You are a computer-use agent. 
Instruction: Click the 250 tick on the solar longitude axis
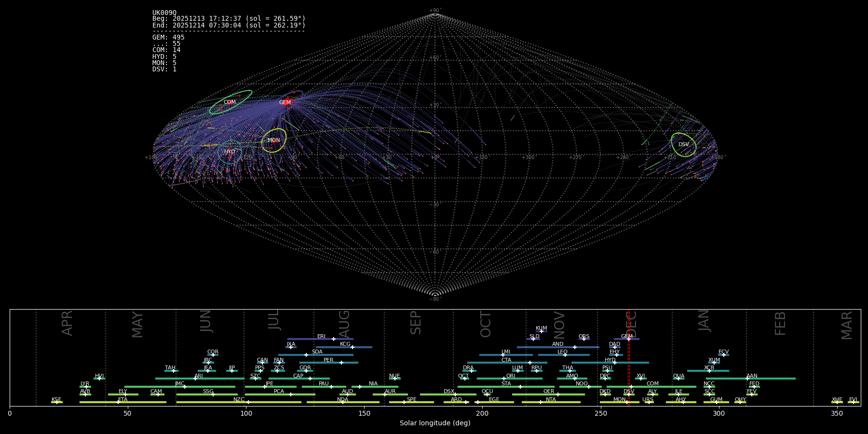pos(600,414)
